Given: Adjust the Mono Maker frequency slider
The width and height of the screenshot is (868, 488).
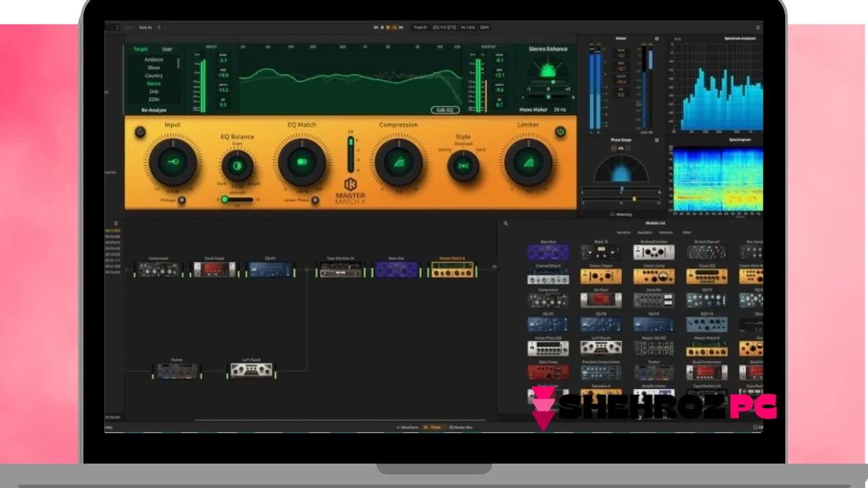Looking at the screenshot, I should [548, 97].
